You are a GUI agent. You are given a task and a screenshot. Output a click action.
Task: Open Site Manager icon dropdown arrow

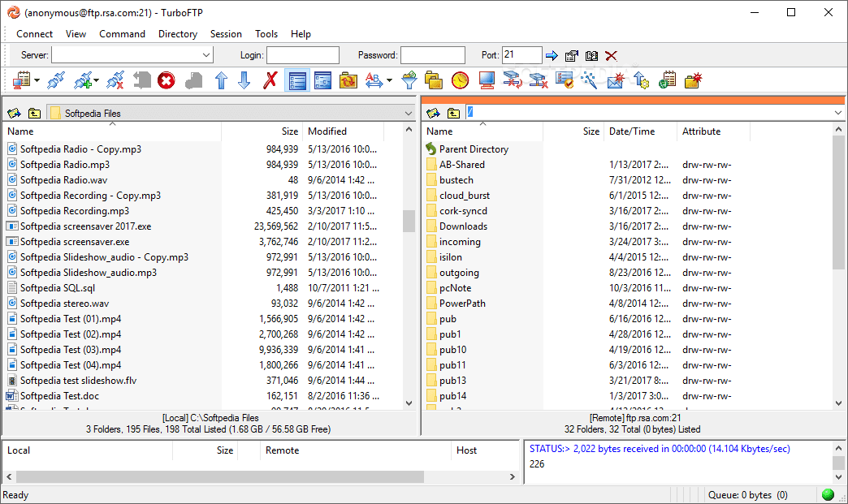[x=37, y=81]
